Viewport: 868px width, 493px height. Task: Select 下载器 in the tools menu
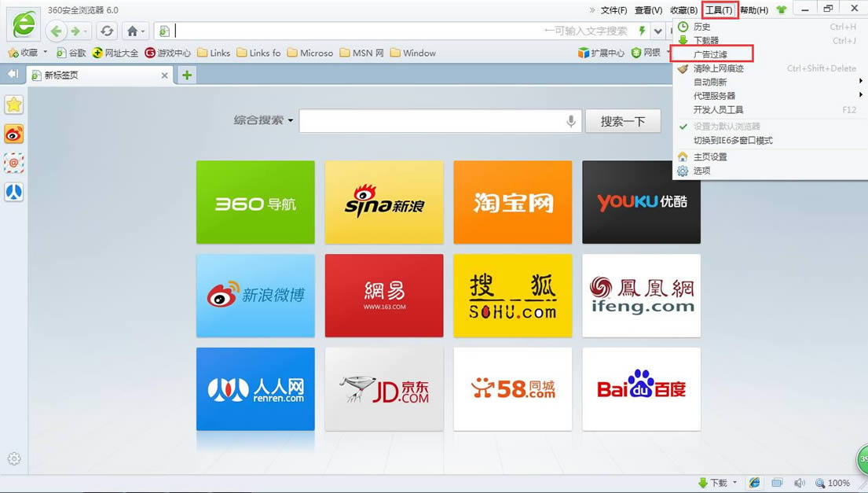pos(770,40)
